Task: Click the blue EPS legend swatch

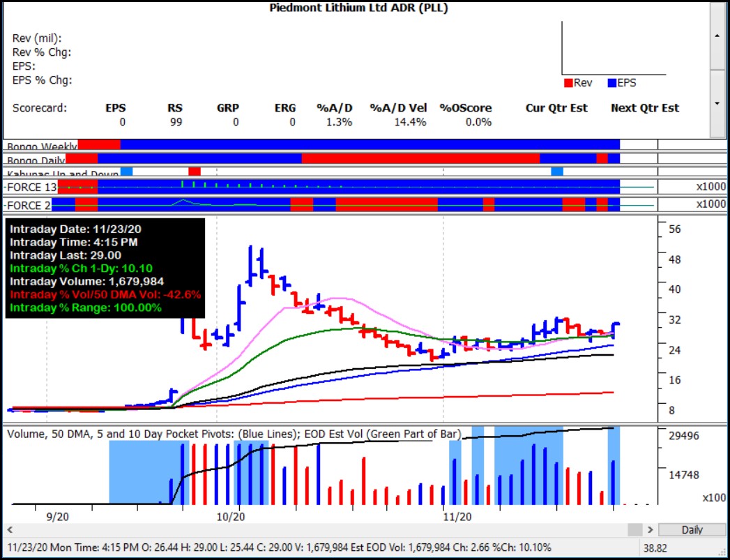Action: click(x=611, y=83)
